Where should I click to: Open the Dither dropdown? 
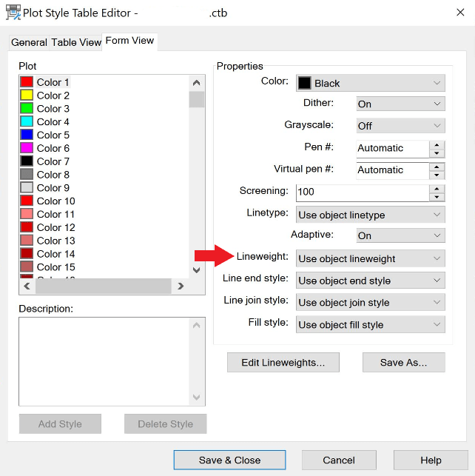click(x=400, y=104)
